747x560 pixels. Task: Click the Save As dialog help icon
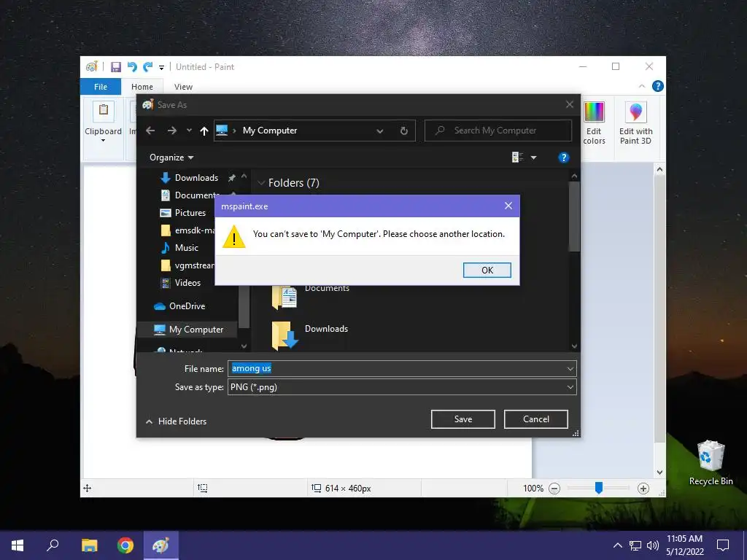click(564, 157)
